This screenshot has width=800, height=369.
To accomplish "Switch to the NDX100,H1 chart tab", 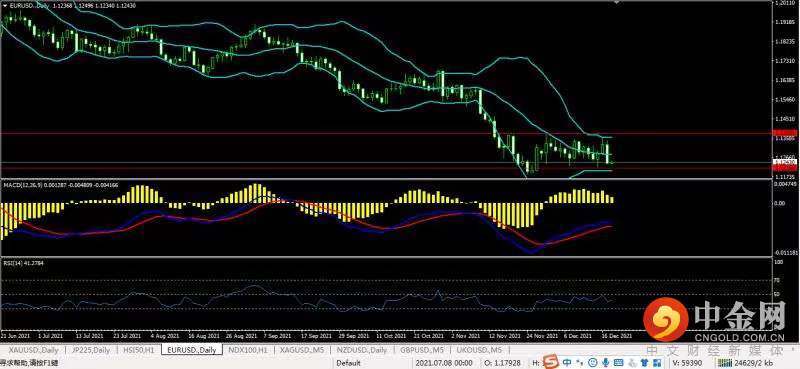I will tap(248, 350).
